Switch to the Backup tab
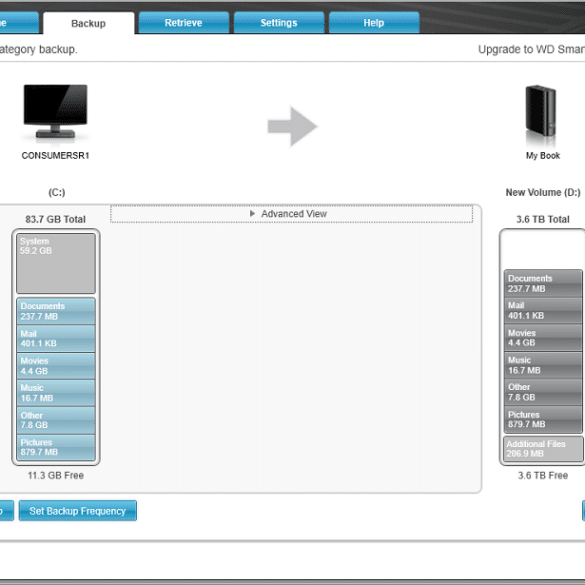The image size is (585, 585). pyautogui.click(x=88, y=23)
